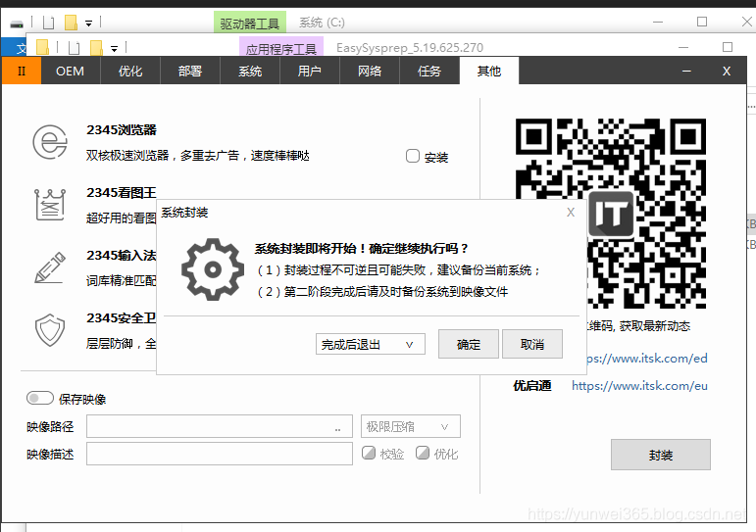Check the 校验 checkbox

(369, 453)
